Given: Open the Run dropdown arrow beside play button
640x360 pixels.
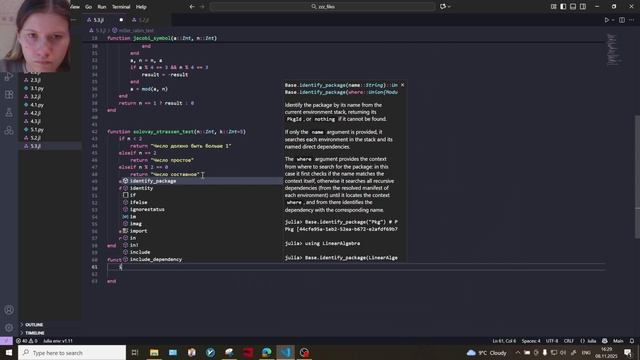Looking at the screenshot, I should (x=613, y=20).
